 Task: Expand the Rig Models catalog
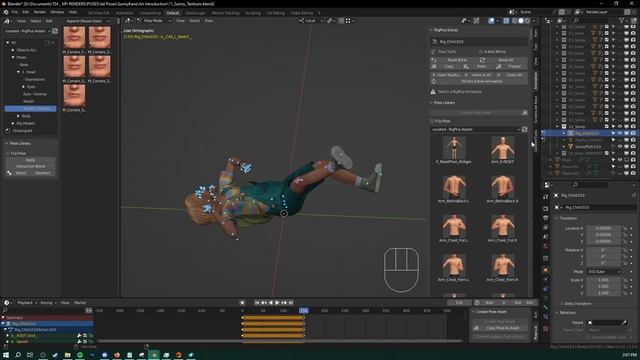click(x=13, y=123)
